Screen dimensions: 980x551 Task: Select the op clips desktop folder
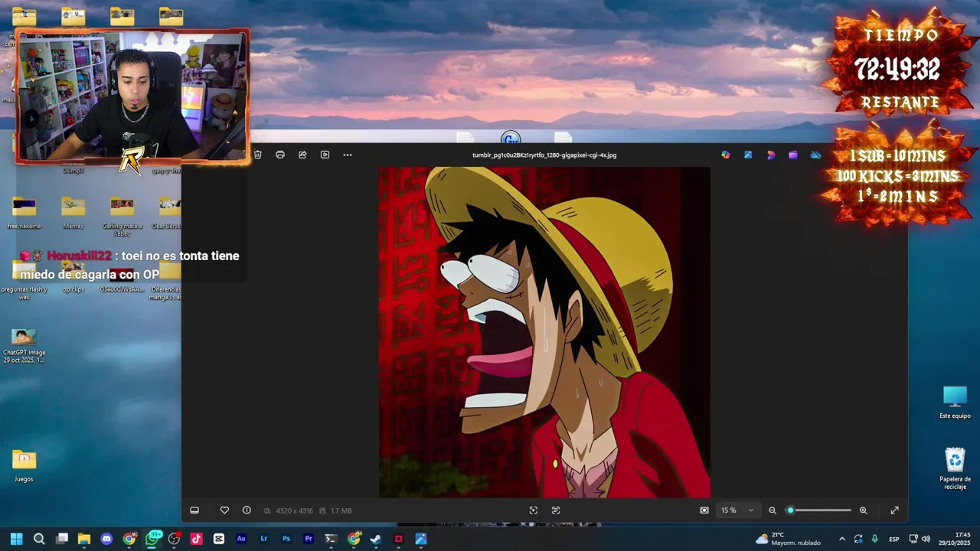click(73, 277)
